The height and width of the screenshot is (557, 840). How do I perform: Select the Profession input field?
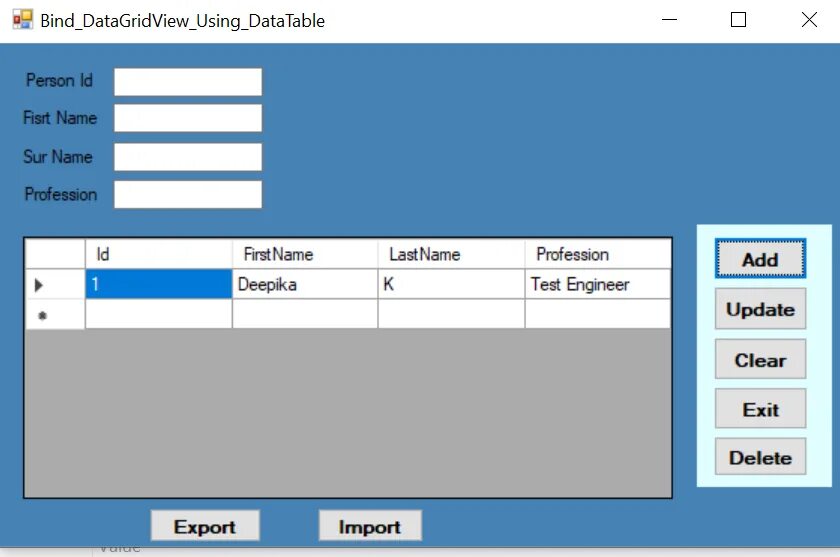click(x=188, y=194)
